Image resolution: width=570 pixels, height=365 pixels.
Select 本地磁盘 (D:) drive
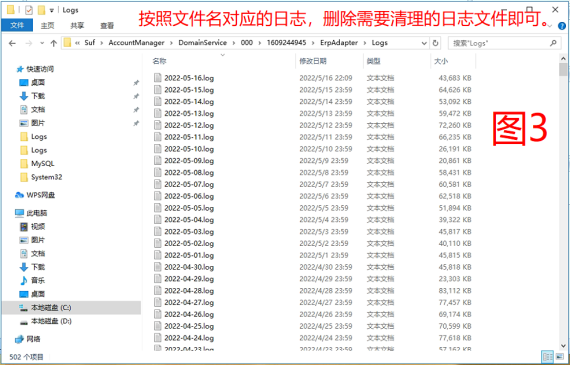pyautogui.click(x=51, y=321)
